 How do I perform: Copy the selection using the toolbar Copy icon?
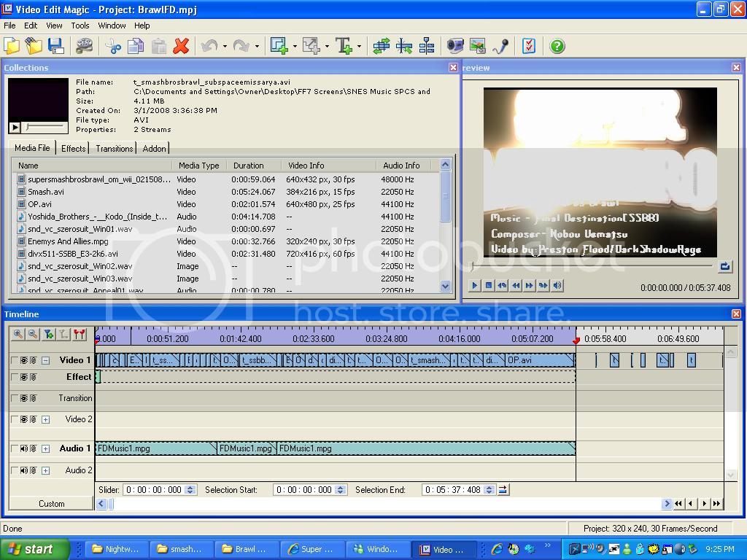[136, 46]
